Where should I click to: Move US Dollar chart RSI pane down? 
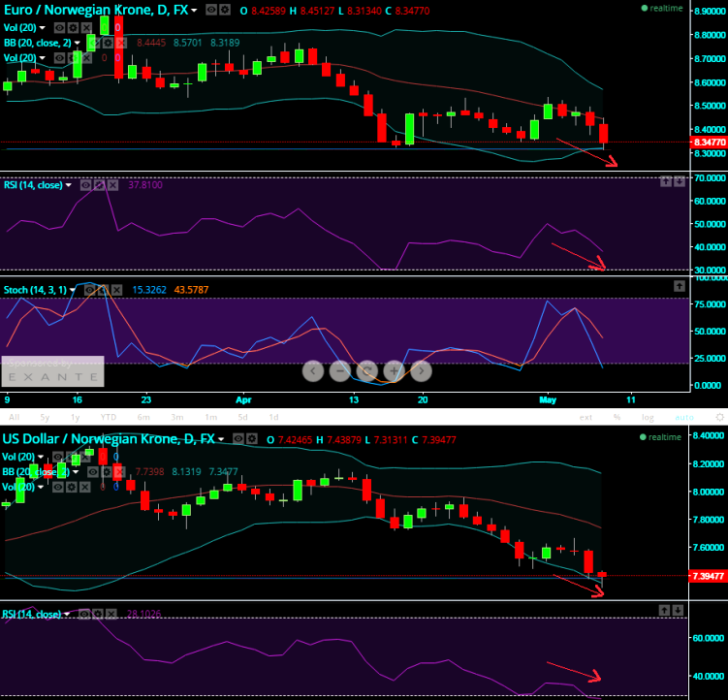[x=678, y=611]
